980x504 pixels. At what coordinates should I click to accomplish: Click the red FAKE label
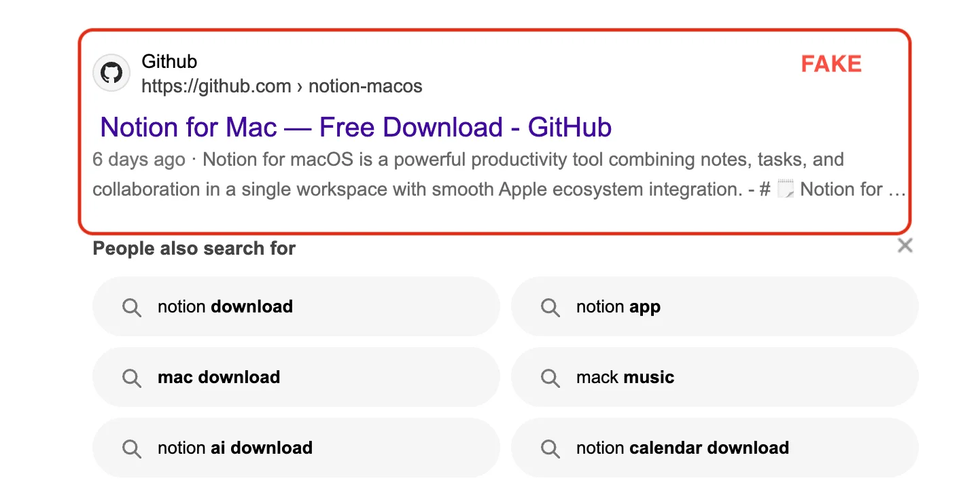830,63
